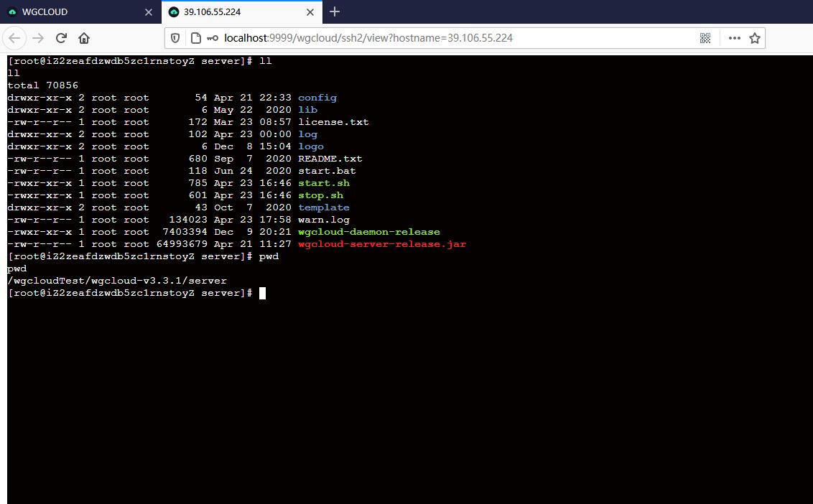
Task: Click the /wgcloudTest/wgcloud-v3.3.1/server path output
Action: [x=117, y=281]
